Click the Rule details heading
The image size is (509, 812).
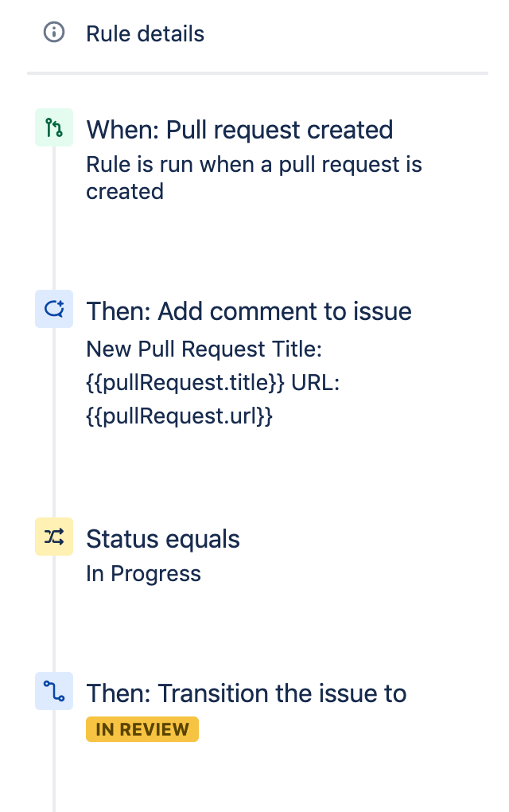tap(145, 33)
